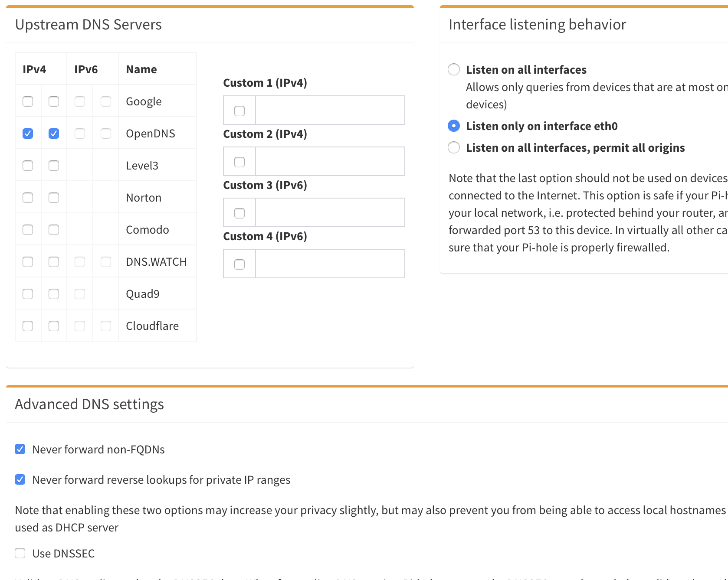728x580 pixels.
Task: Enable Cloudflare secondary IPv4 checkbox
Action: point(54,326)
